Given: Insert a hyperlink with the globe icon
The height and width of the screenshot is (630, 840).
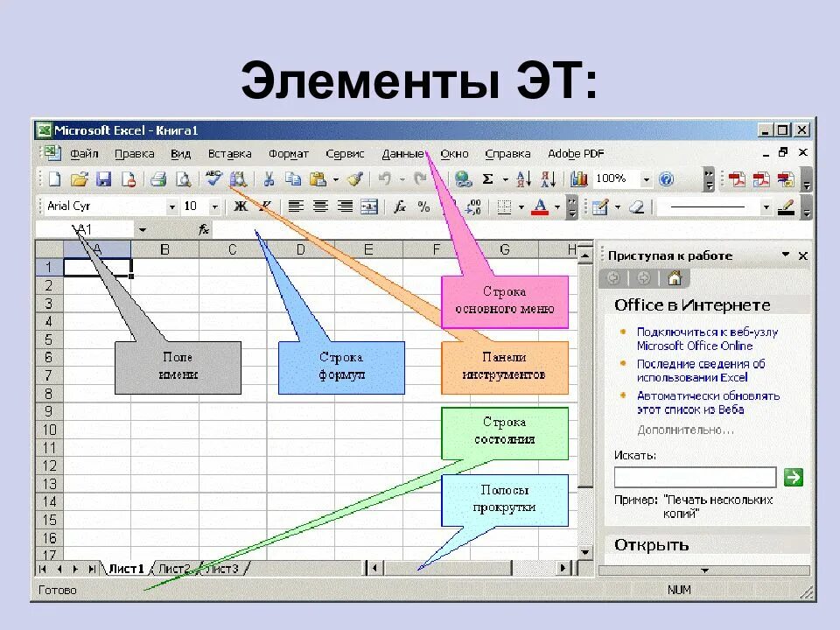Looking at the screenshot, I should pos(462,178).
